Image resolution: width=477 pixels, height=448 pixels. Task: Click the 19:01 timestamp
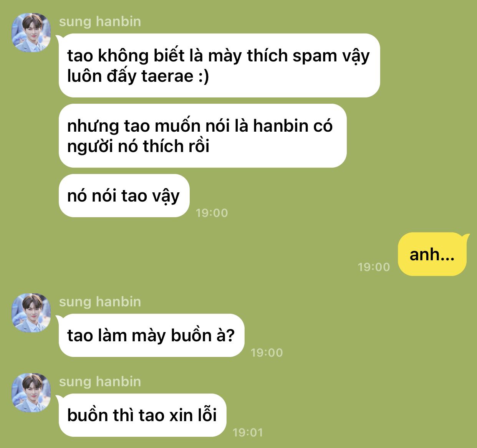248,433
